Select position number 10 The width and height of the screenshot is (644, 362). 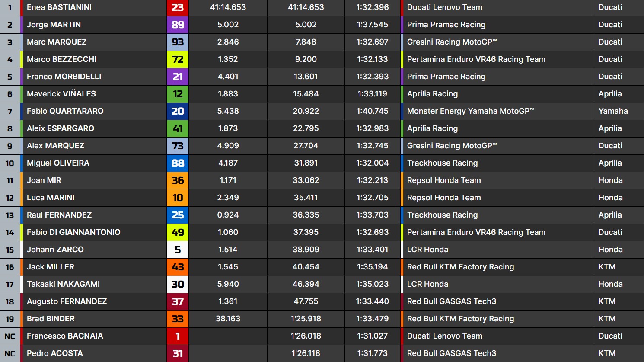pyautogui.click(x=10, y=163)
